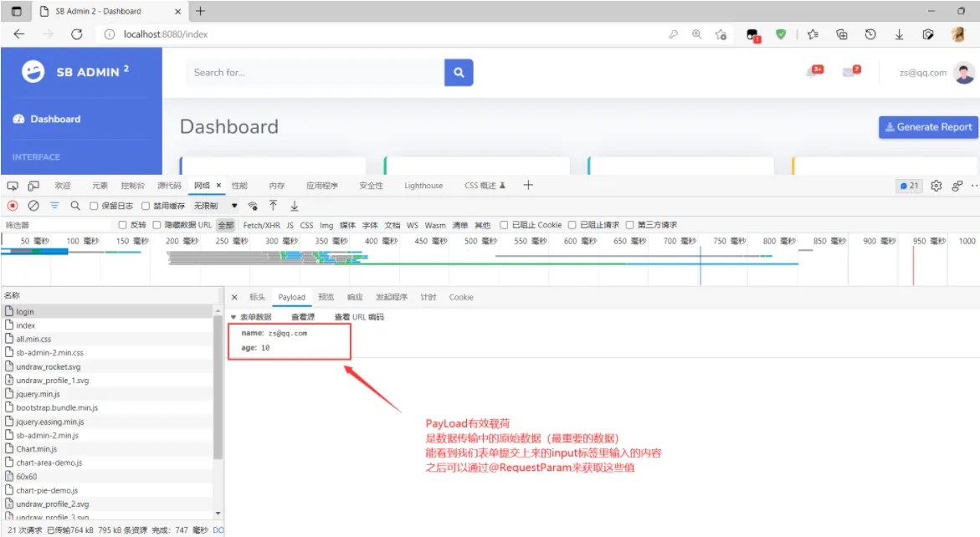Add page to favorites star icon

pos(721,34)
